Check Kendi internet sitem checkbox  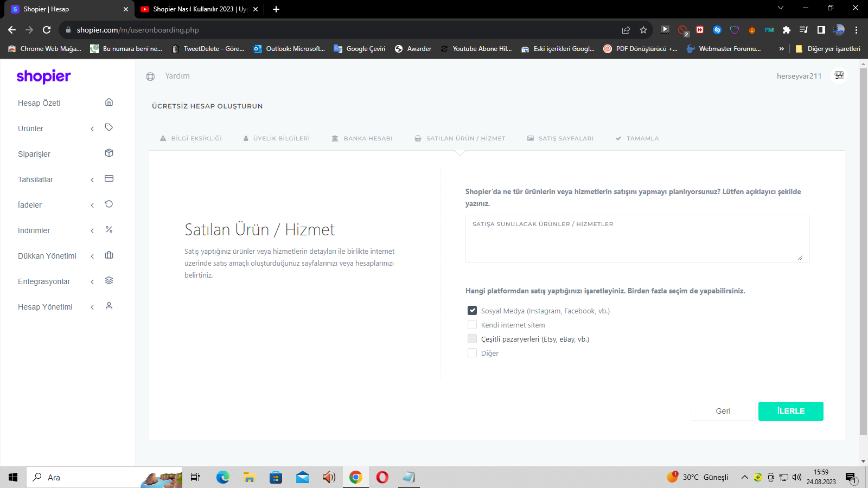[472, 325]
